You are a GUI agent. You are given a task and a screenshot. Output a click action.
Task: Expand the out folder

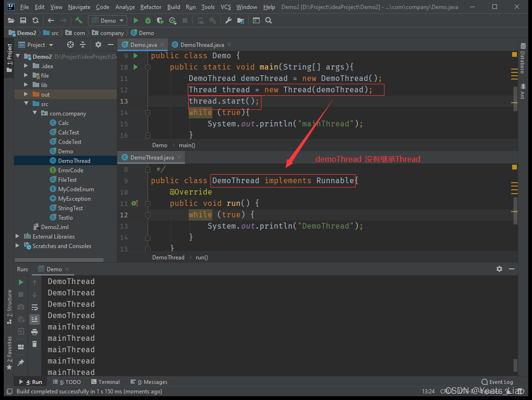tap(26, 94)
